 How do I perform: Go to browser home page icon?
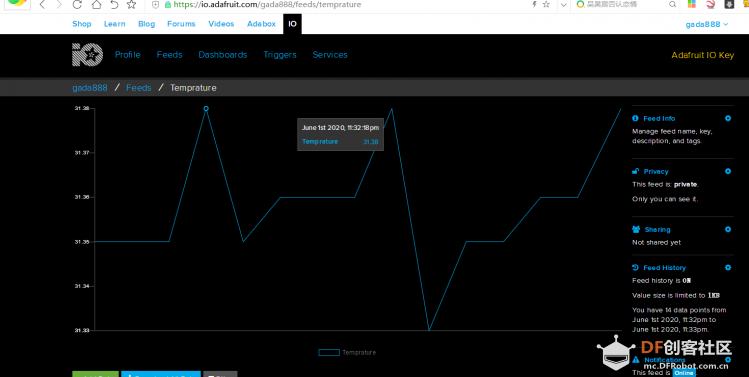[x=96, y=5]
